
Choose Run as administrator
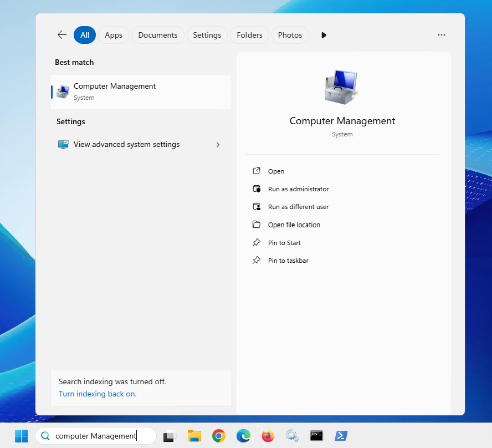[298, 189]
